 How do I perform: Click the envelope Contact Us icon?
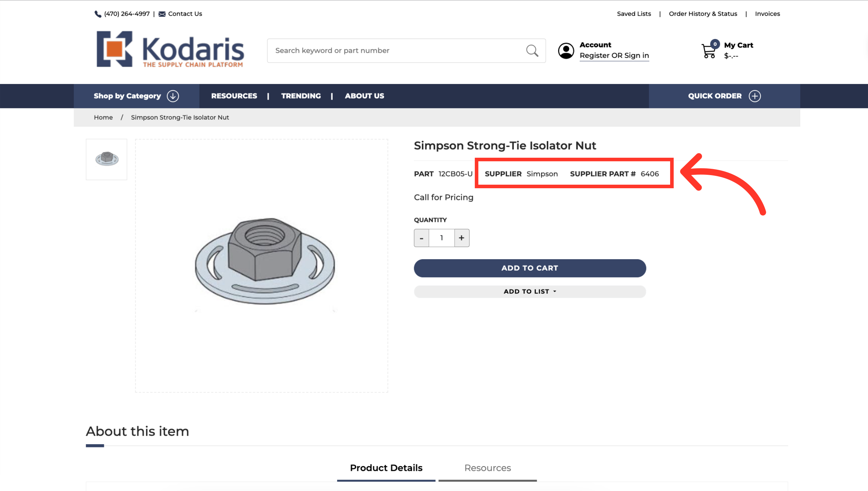tap(162, 14)
